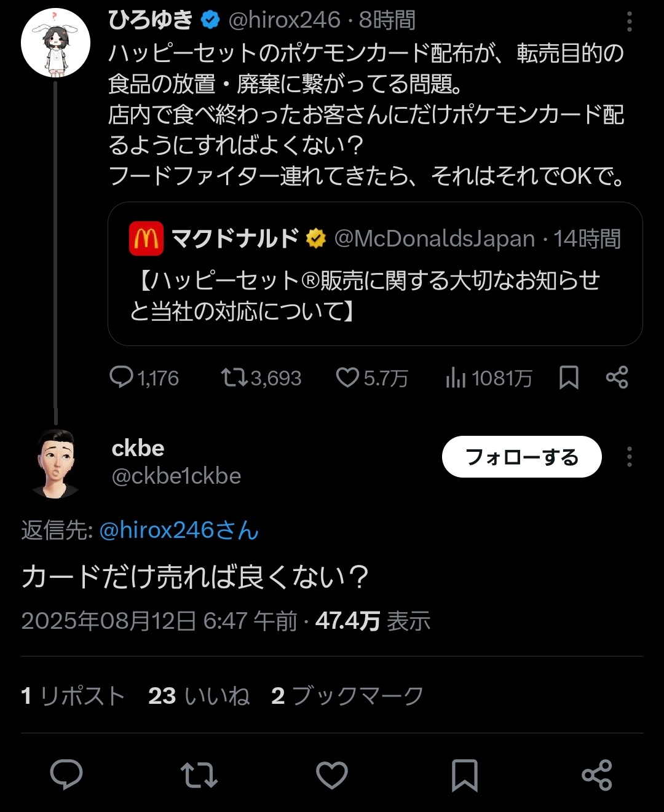
Task: View the 1 リポスト reposts list
Action: coord(73,695)
